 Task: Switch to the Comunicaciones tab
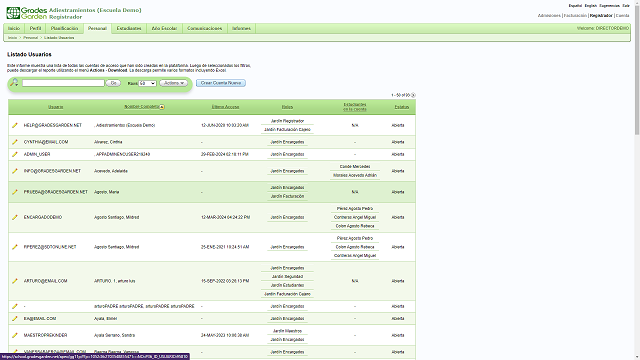click(x=204, y=28)
